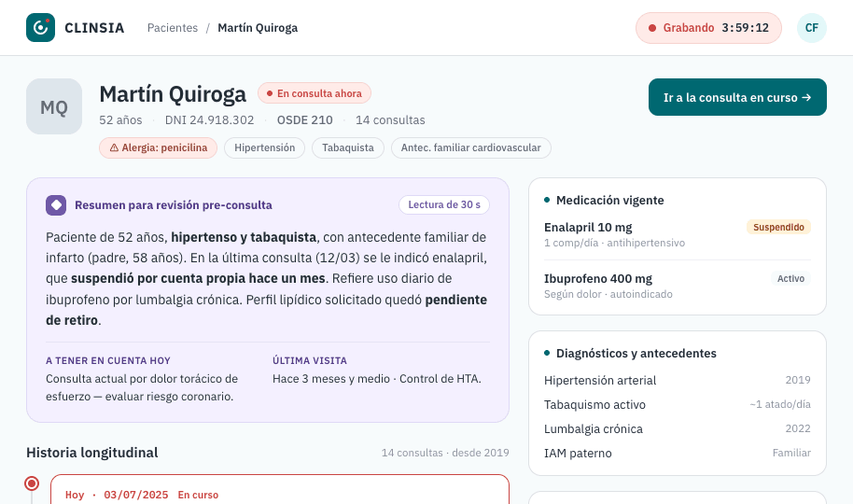Screen dimensions: 853x504
Task: Select the Tabaquista tag
Action: [x=347, y=148]
